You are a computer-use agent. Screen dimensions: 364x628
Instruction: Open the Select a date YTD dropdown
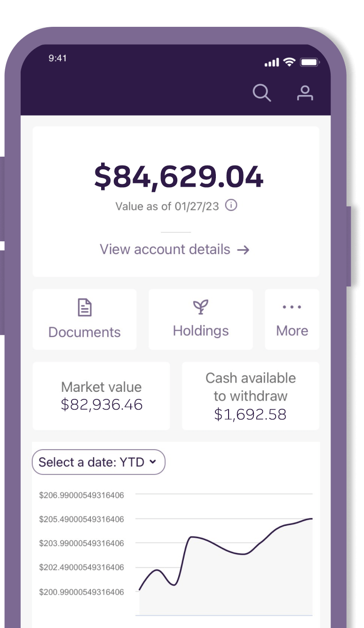(x=98, y=462)
